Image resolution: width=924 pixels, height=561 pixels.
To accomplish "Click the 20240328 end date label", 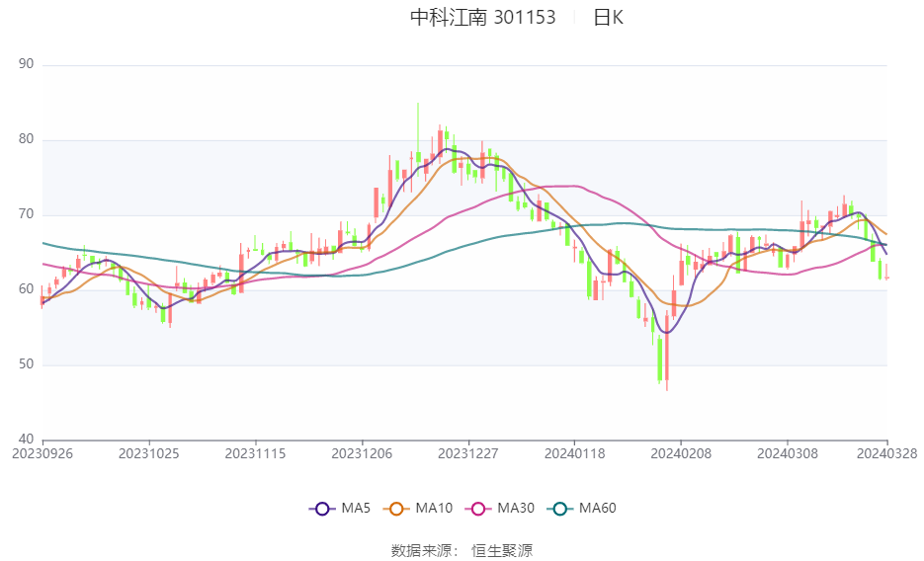I will point(886,453).
